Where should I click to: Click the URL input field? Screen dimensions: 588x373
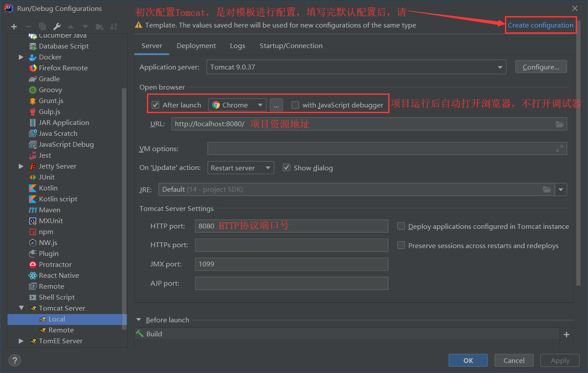(x=369, y=124)
